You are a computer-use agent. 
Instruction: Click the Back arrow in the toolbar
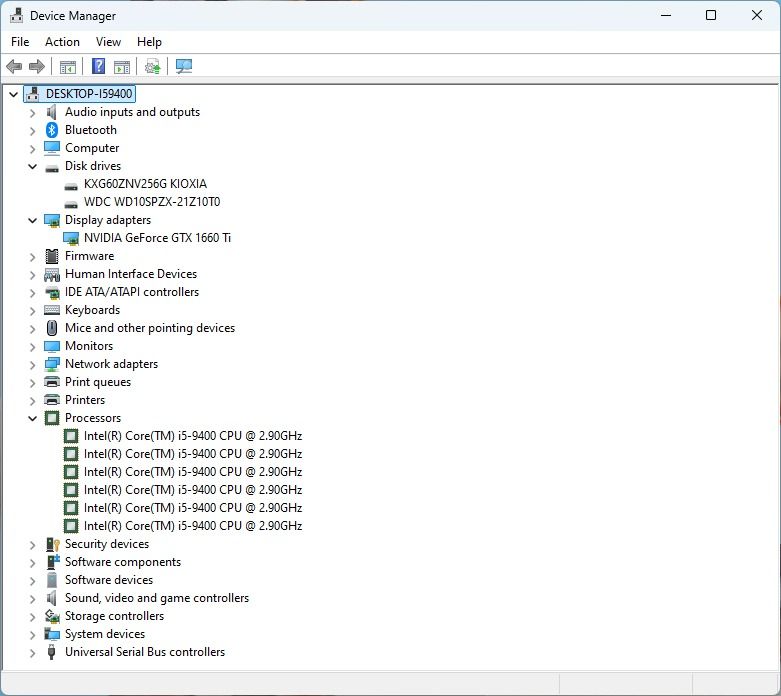click(14, 67)
